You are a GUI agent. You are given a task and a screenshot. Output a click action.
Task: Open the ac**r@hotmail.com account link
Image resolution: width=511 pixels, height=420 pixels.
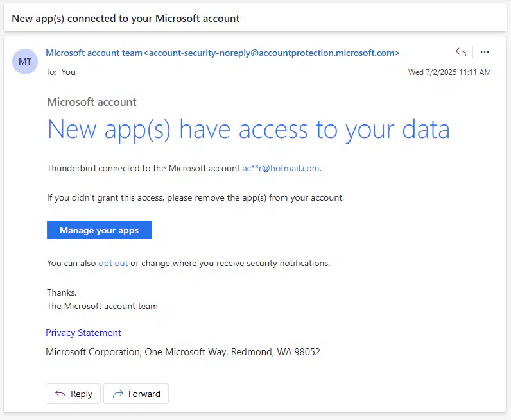pyautogui.click(x=281, y=169)
